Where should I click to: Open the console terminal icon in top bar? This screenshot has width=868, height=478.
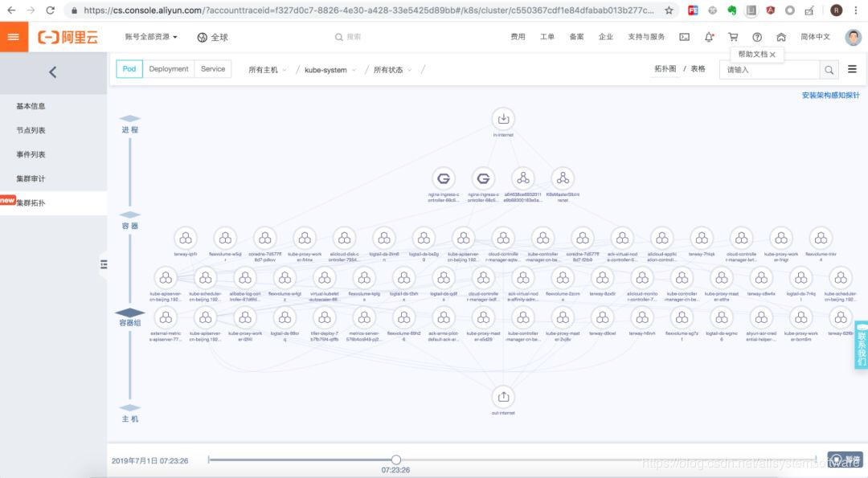[684, 36]
